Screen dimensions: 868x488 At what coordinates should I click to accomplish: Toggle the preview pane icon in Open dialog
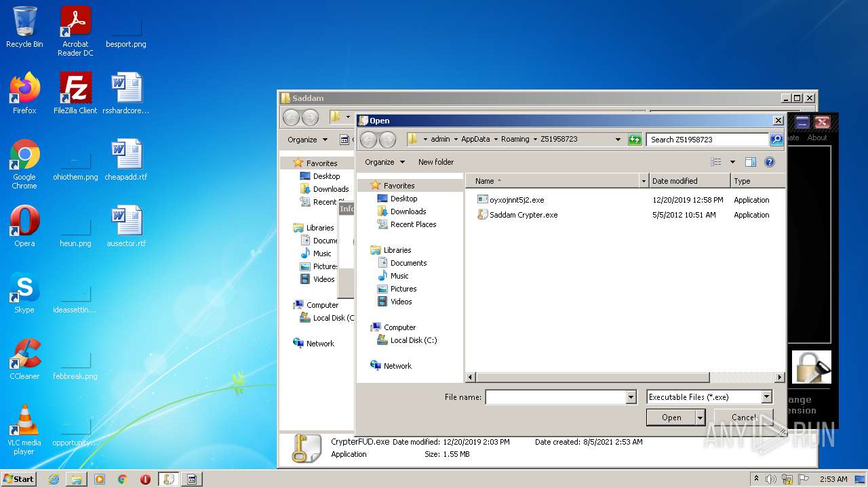(750, 162)
